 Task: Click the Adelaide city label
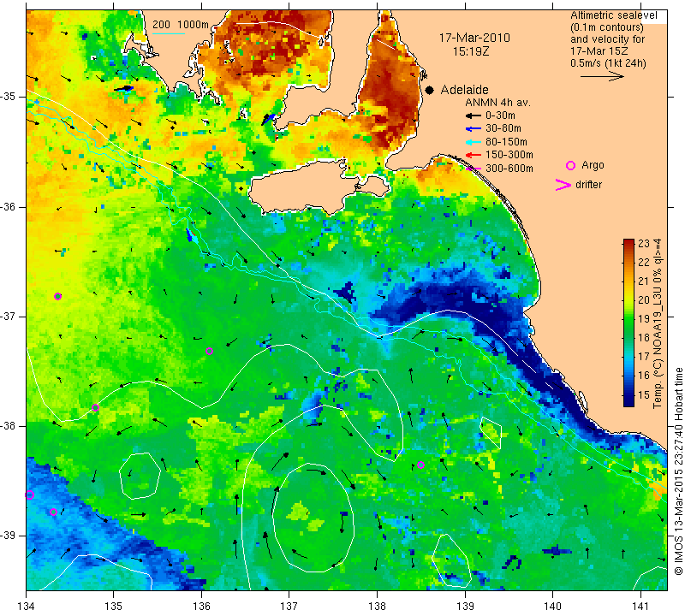click(x=464, y=90)
